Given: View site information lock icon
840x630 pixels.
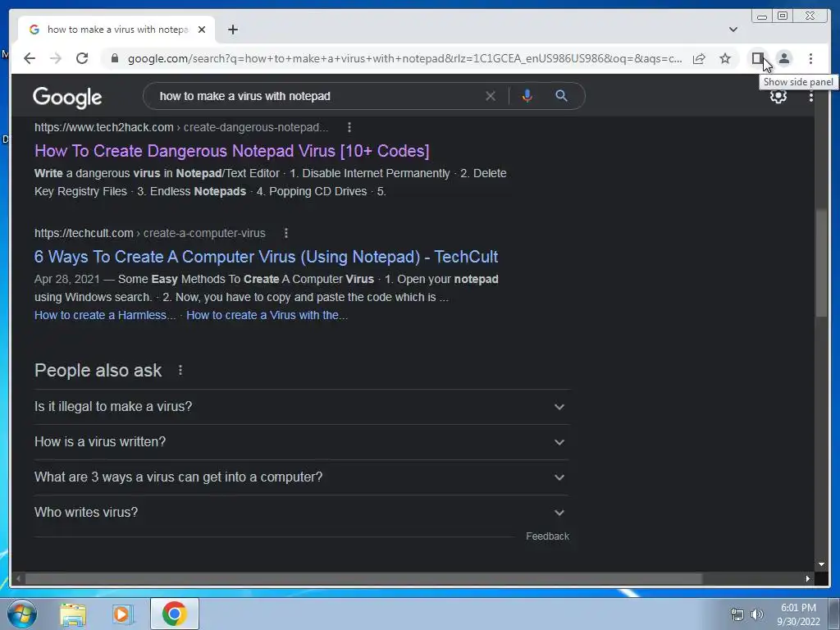Looking at the screenshot, I should tap(114, 58).
